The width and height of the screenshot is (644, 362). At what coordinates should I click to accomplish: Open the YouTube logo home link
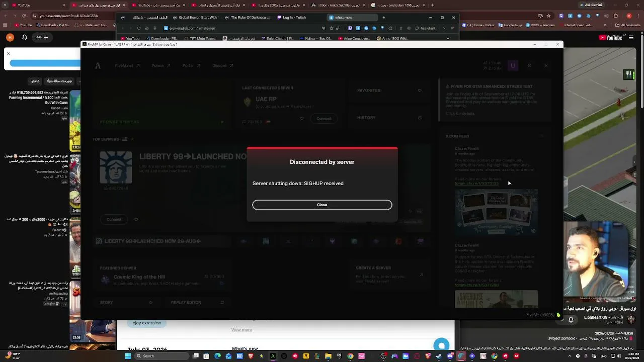[x=611, y=38]
